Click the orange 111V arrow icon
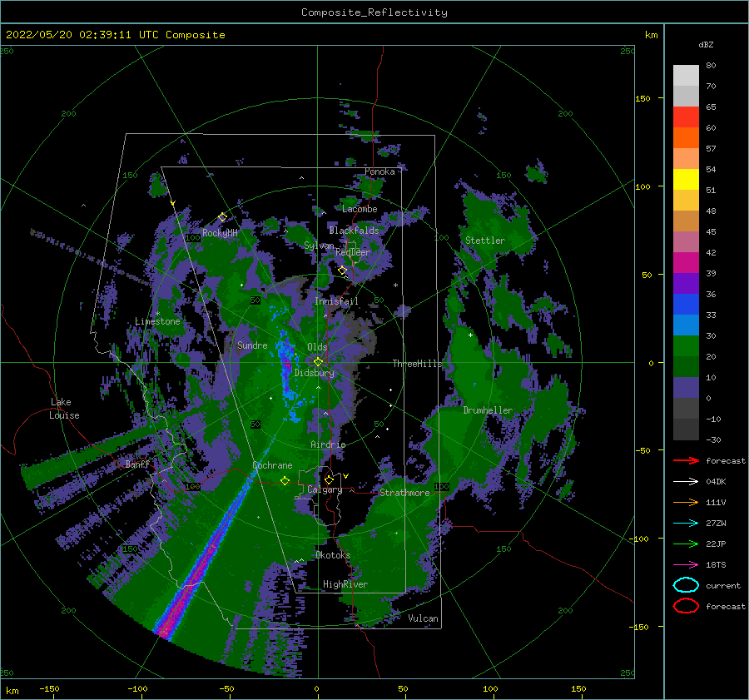Screen dimensions: 749x700 pos(686,502)
